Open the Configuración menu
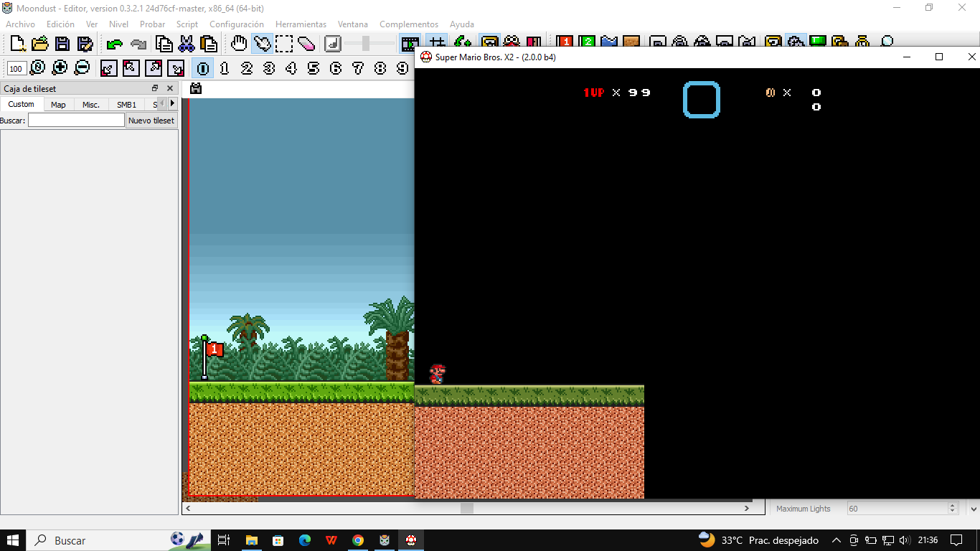Screen dimensions: 980x551 pyautogui.click(x=237, y=24)
